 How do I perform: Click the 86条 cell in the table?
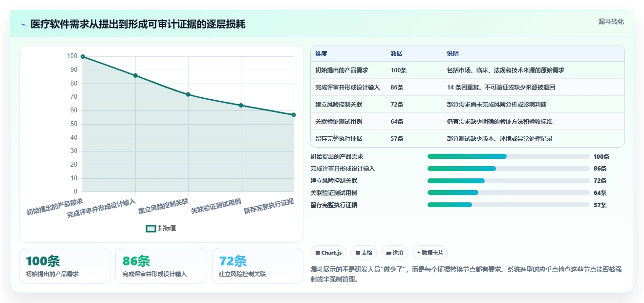(x=397, y=87)
